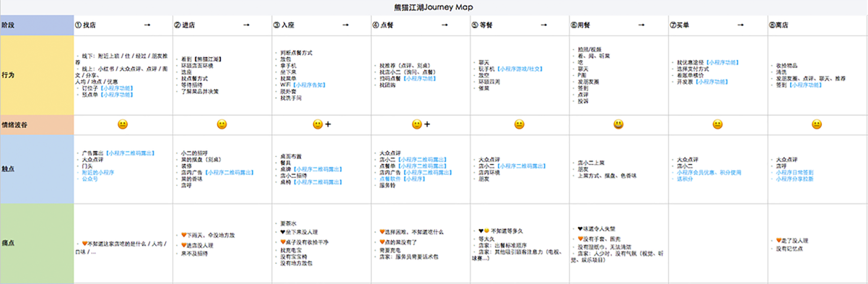The width and height of the screenshot is (868, 284).
Task: Select the face emoji in the 点餐 column
Action: [416, 124]
